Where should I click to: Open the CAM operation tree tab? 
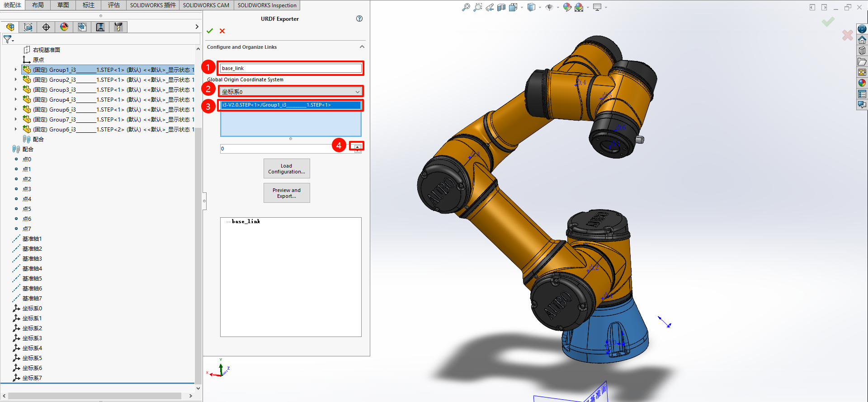100,27
